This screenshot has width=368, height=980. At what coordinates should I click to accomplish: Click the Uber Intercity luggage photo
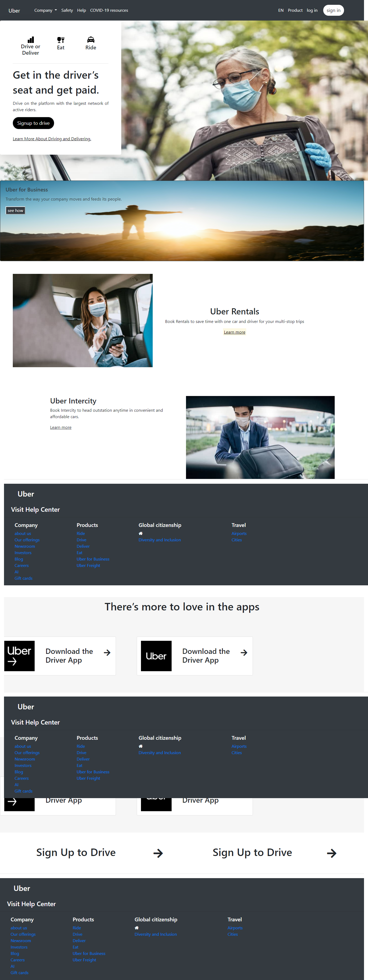[260, 437]
